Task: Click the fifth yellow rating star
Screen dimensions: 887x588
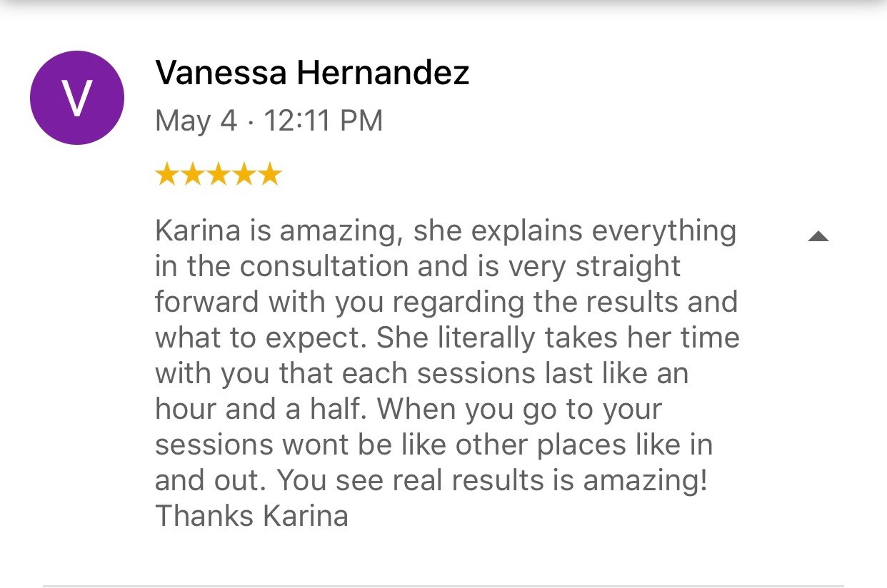Action: click(270, 174)
